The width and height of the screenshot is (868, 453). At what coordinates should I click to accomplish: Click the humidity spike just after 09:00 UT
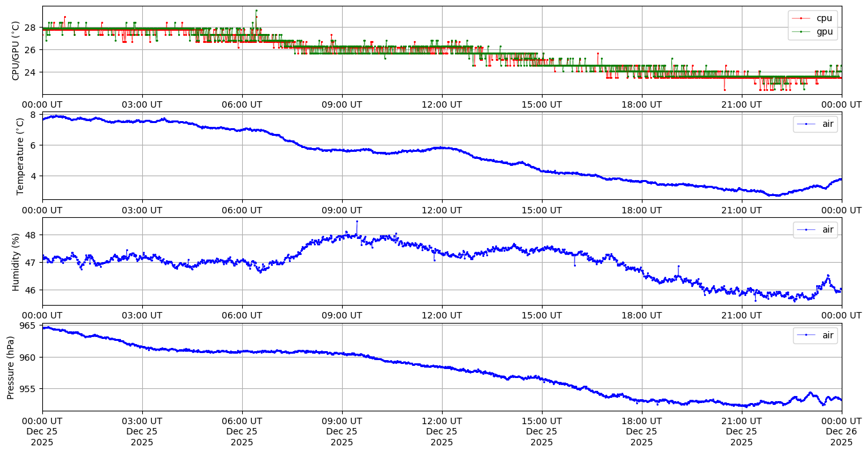coord(357,221)
